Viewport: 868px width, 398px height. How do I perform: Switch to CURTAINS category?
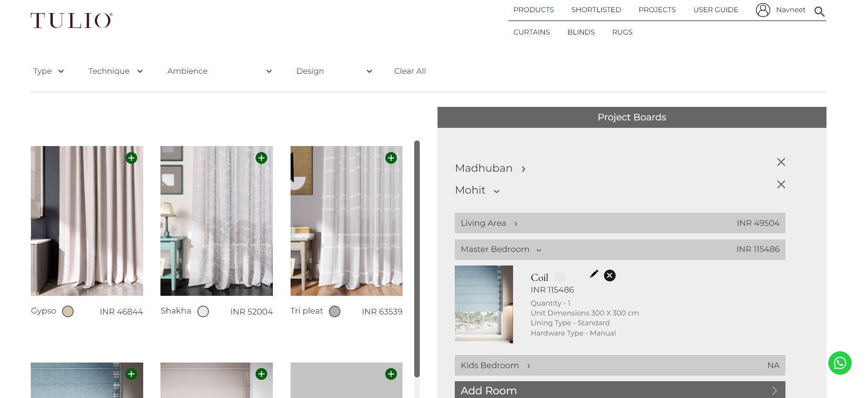coord(532,32)
